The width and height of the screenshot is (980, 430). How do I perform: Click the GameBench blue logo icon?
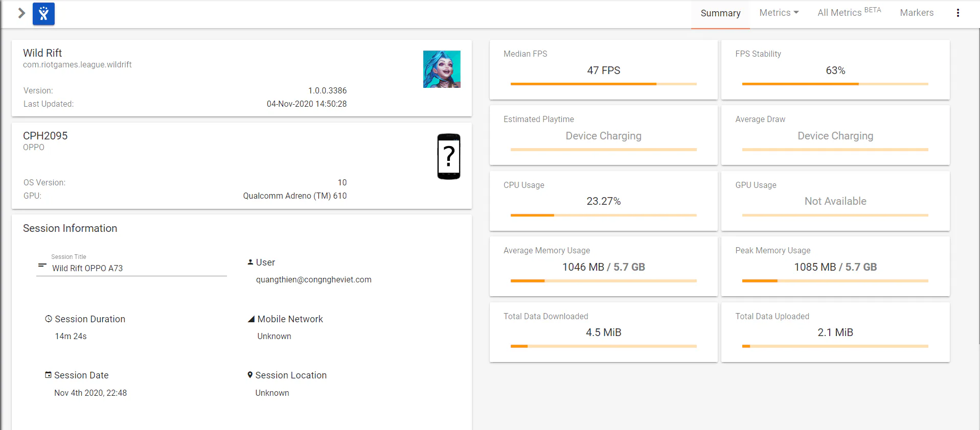pyautogui.click(x=43, y=14)
